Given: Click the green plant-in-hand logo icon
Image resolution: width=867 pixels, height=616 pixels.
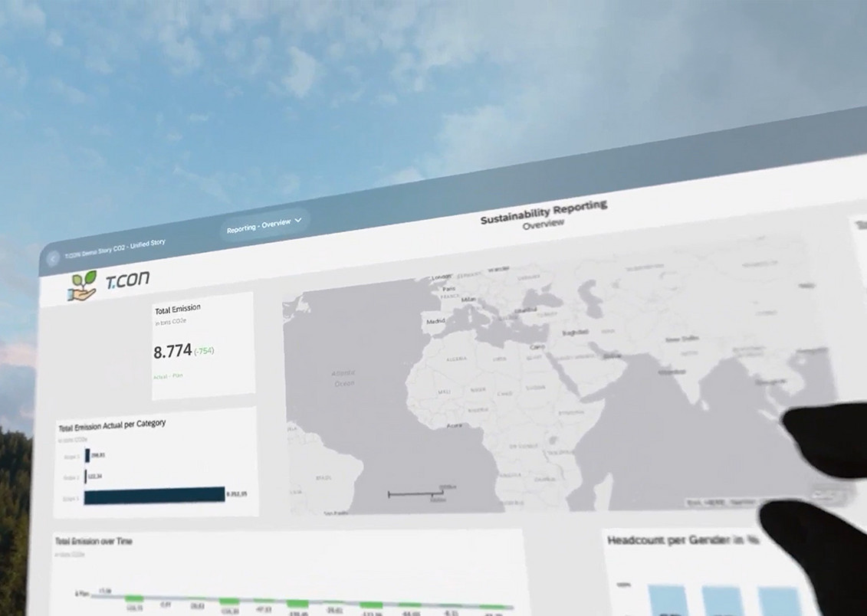Looking at the screenshot, I should (83, 286).
